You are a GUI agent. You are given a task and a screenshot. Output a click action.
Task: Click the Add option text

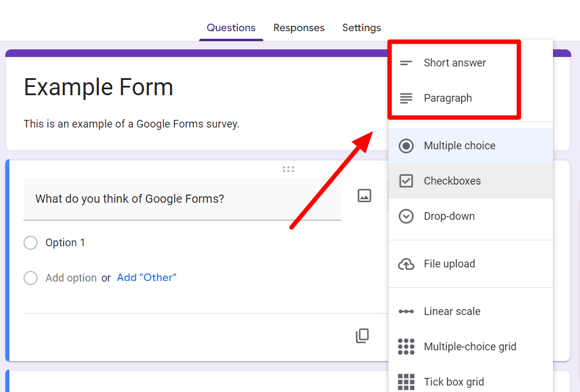[71, 278]
